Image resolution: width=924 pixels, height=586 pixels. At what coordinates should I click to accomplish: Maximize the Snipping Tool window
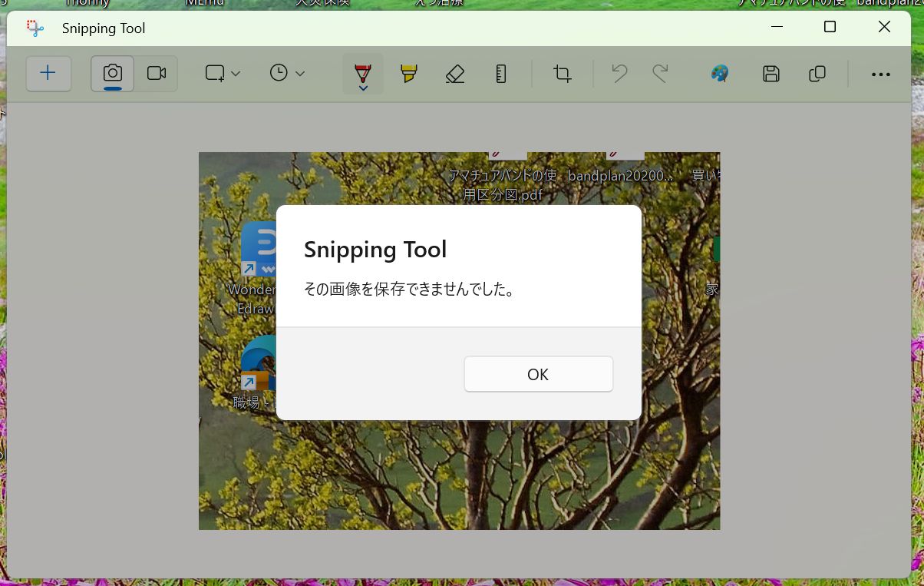[x=830, y=27]
